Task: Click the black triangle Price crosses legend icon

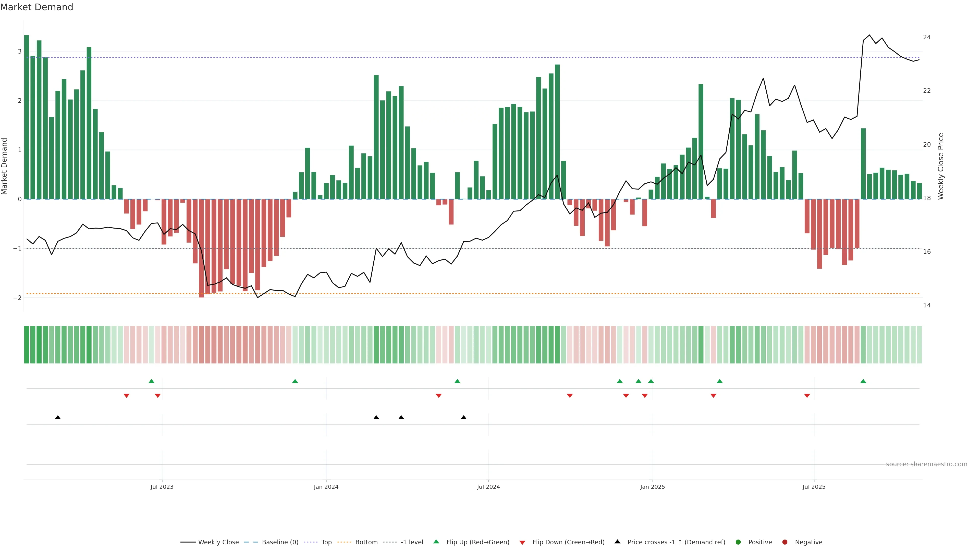Action: 617,542
